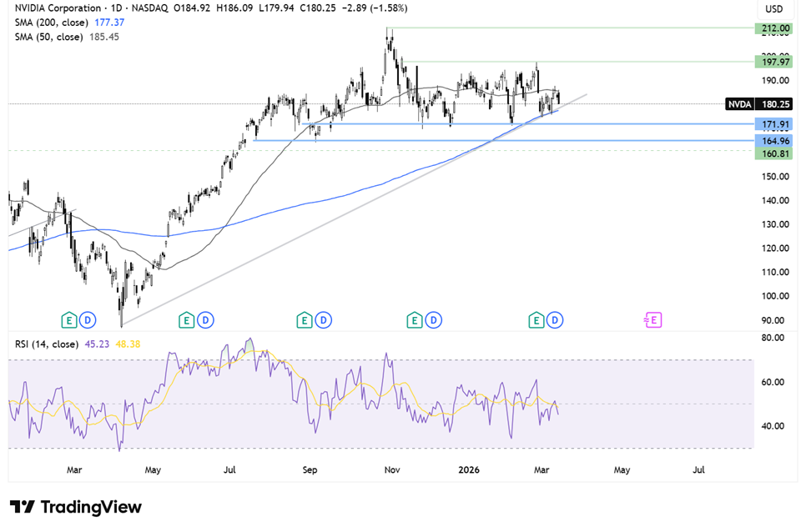Click the TradingView logo
The width and height of the screenshot is (806, 532).
point(76,507)
